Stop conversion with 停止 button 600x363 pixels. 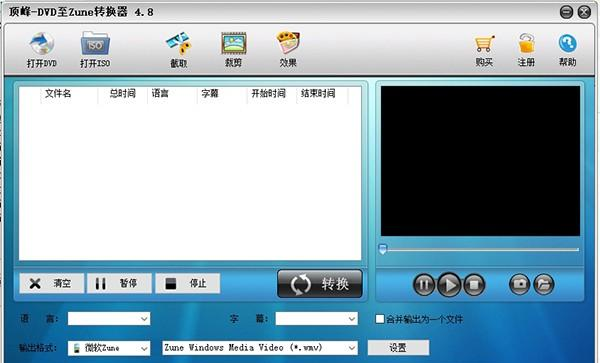point(188,283)
